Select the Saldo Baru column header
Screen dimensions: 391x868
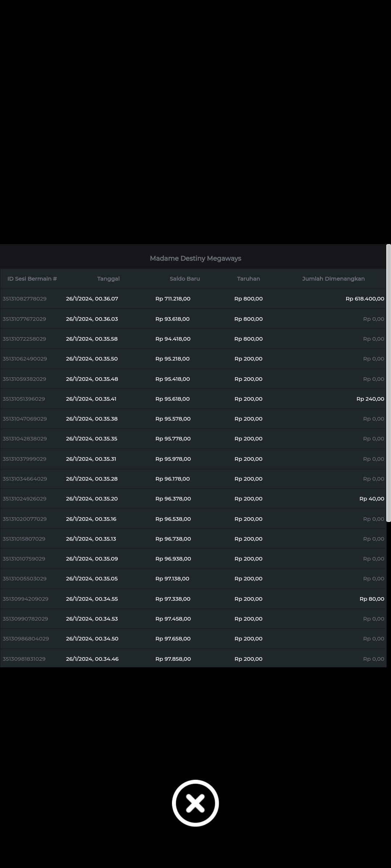pos(185,278)
